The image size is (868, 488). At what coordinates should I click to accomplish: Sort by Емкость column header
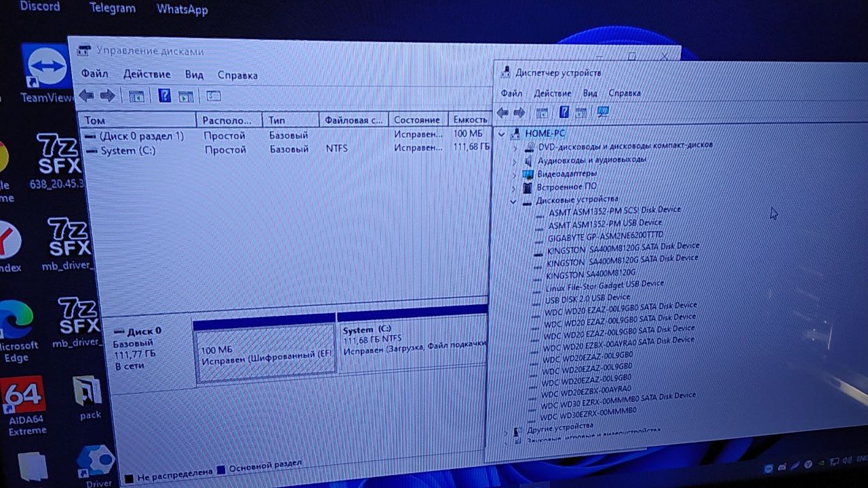click(470, 120)
